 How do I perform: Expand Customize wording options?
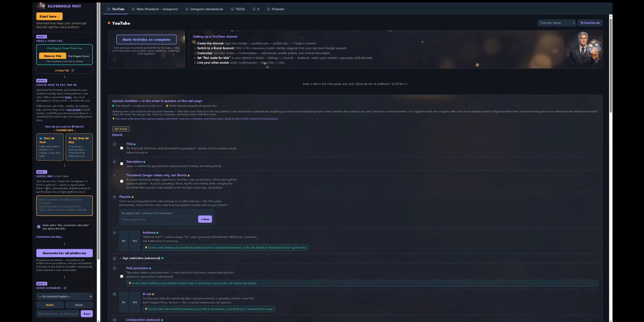click(49, 237)
